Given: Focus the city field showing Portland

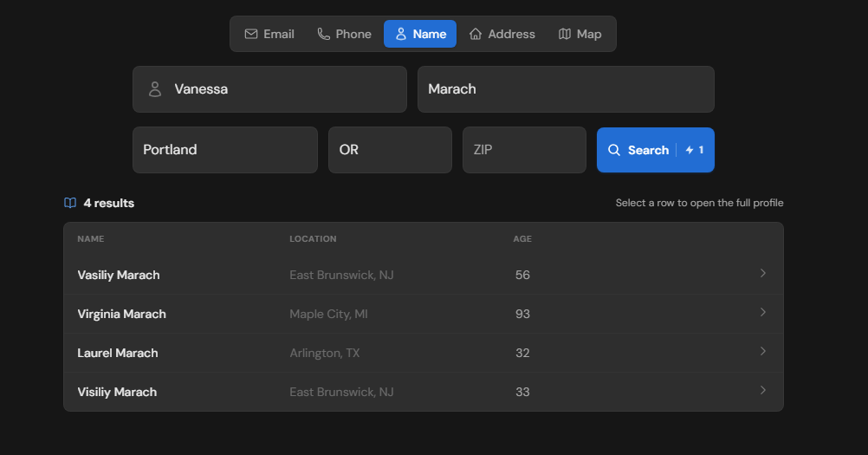Looking at the screenshot, I should coord(225,150).
